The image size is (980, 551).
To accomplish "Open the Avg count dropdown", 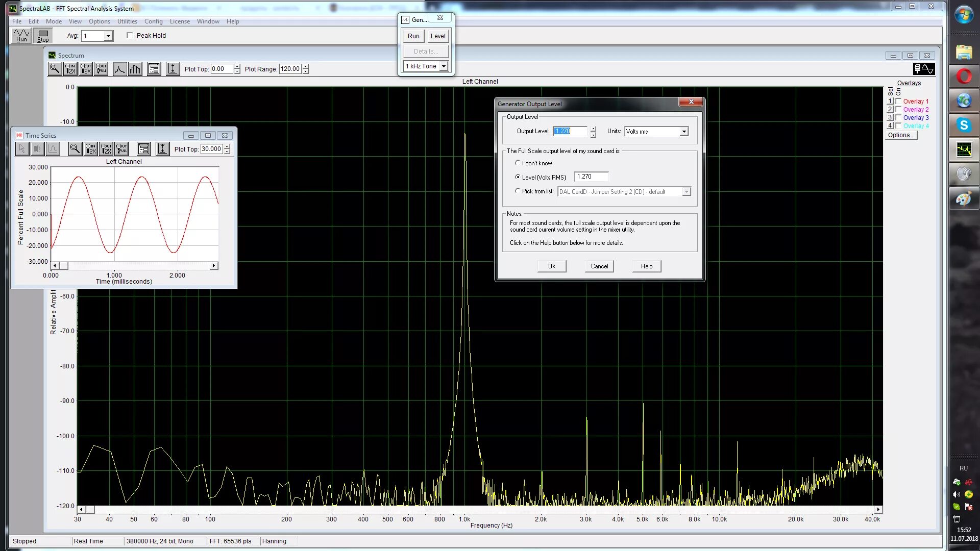I will (x=108, y=36).
